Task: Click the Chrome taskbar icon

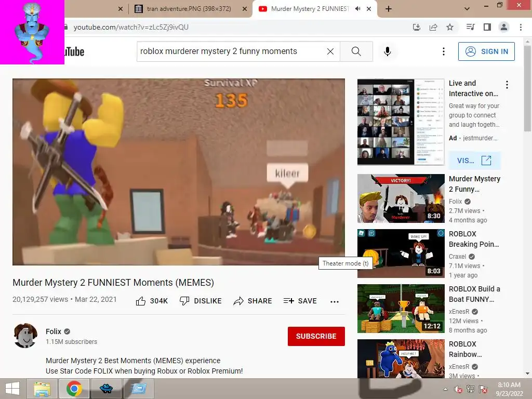Action: click(x=74, y=389)
